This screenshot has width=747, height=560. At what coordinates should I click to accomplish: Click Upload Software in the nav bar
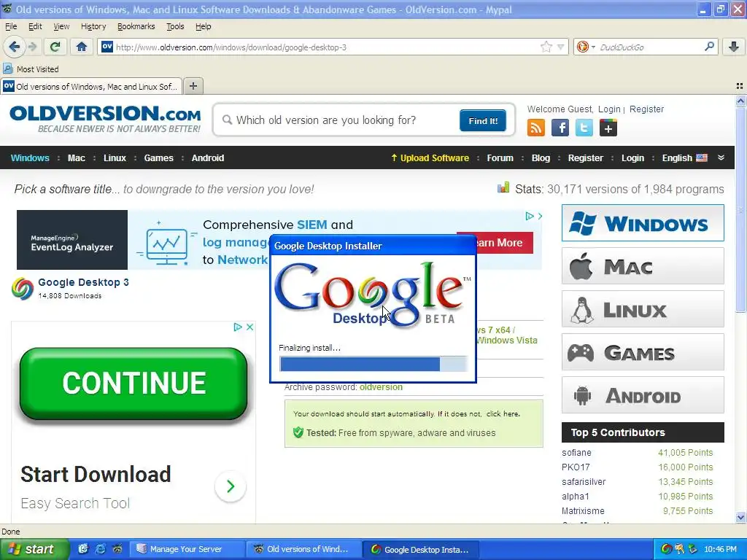click(x=430, y=158)
